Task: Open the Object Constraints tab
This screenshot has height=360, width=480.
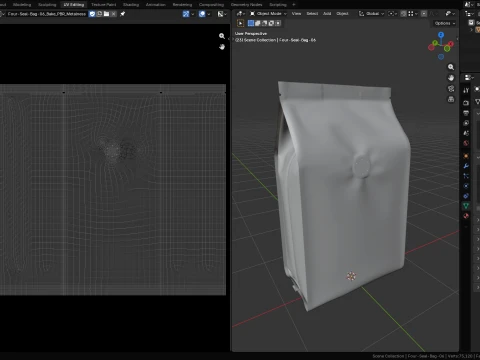Action: [x=466, y=196]
